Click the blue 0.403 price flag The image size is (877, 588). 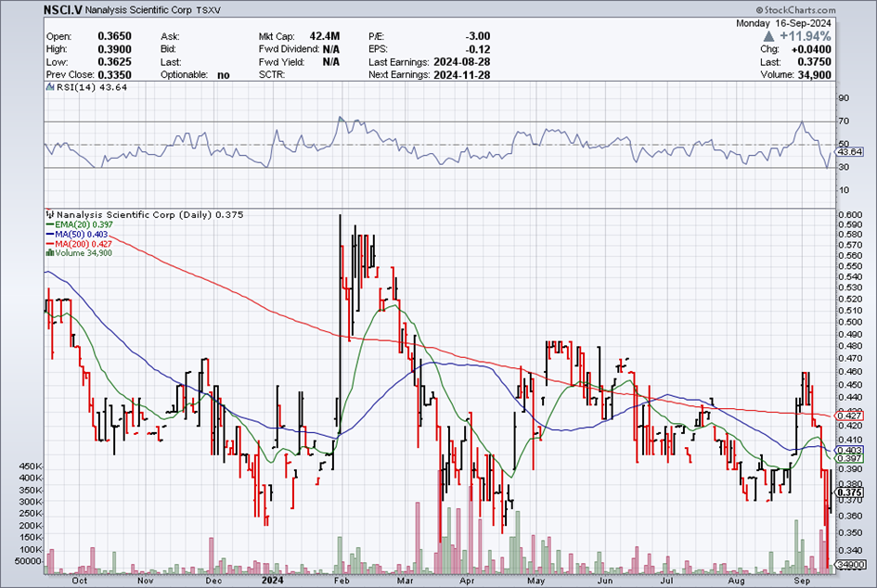pos(849,450)
